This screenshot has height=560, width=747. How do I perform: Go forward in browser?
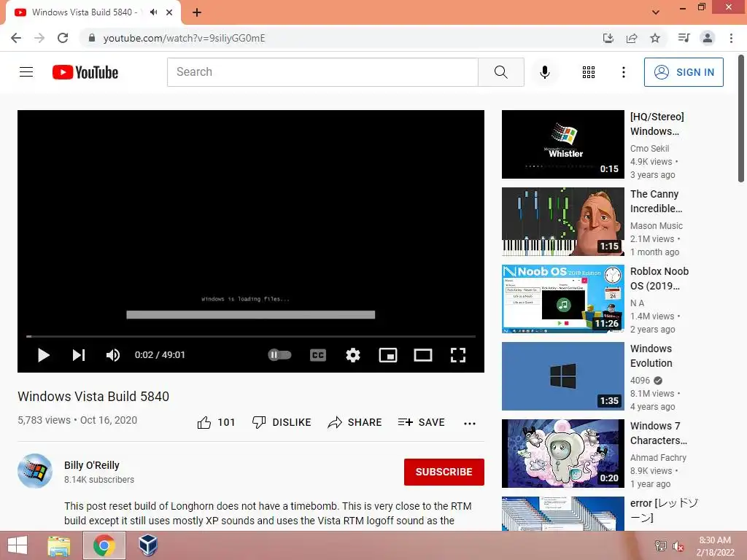(x=39, y=38)
